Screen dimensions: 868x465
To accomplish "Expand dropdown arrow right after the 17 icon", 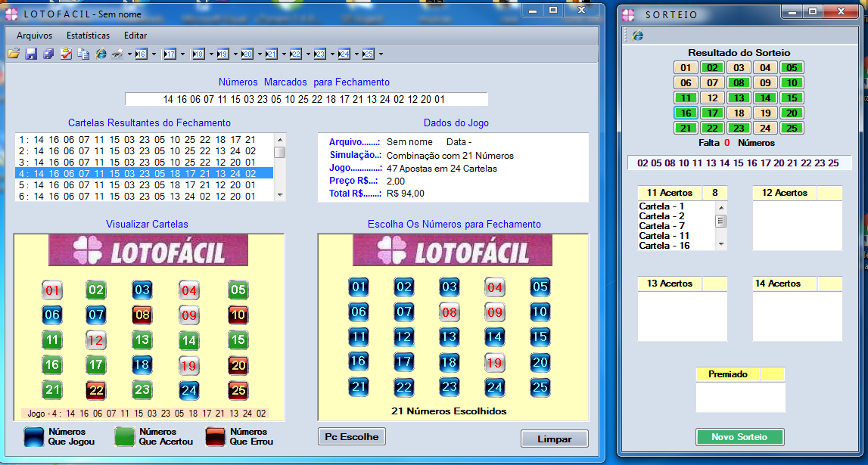I will pyautogui.click(x=182, y=54).
